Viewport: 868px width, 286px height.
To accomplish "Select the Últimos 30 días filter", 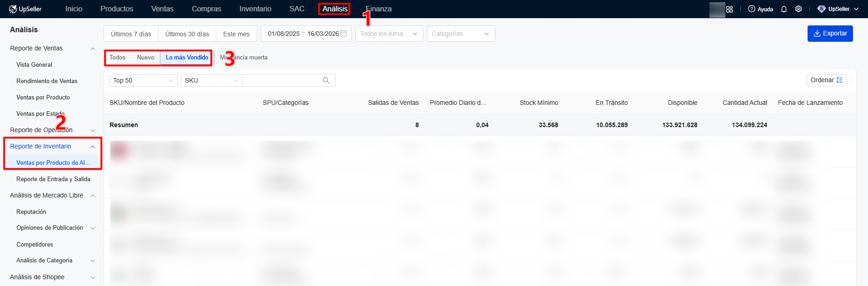I will pos(187,34).
